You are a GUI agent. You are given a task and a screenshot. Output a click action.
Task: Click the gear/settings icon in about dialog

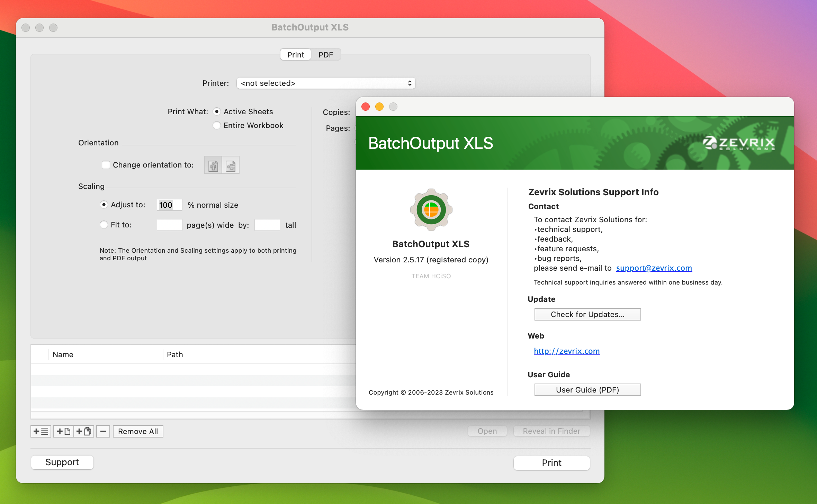click(431, 209)
